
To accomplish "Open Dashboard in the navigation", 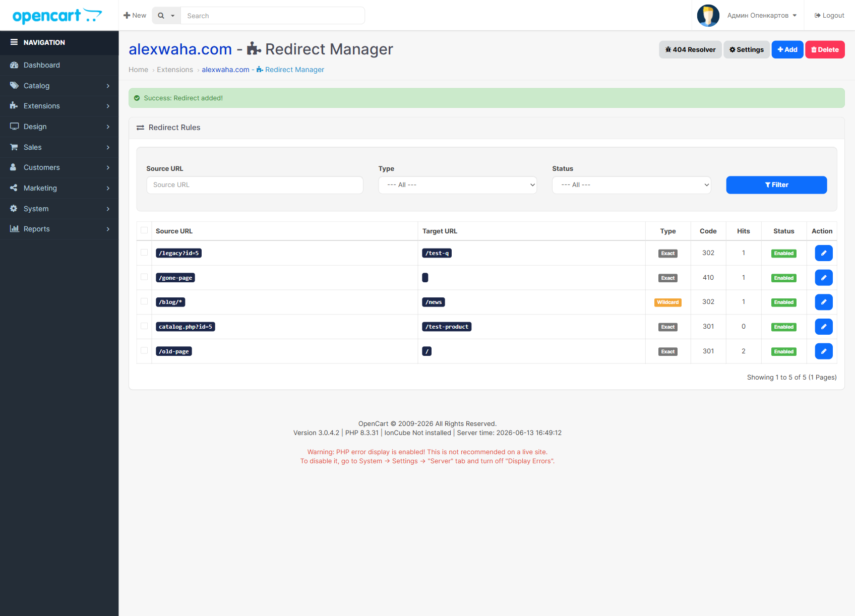I will coord(59,65).
